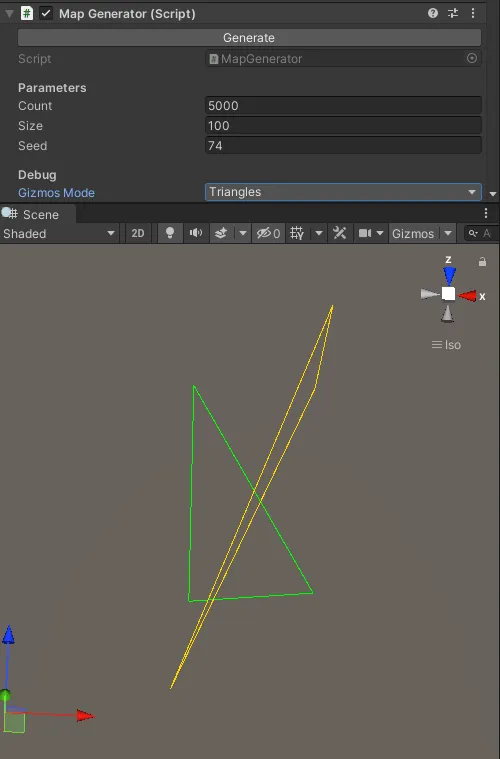Toggle scene effects layers icon
The height and width of the screenshot is (759, 500).
click(221, 233)
